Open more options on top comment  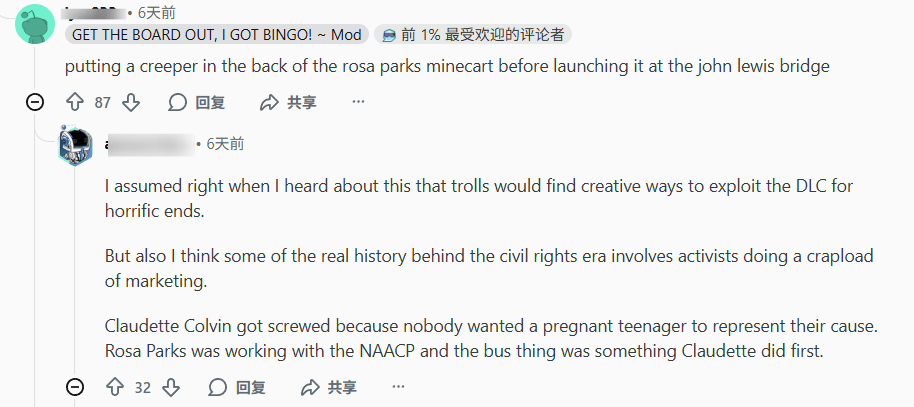[x=359, y=102]
